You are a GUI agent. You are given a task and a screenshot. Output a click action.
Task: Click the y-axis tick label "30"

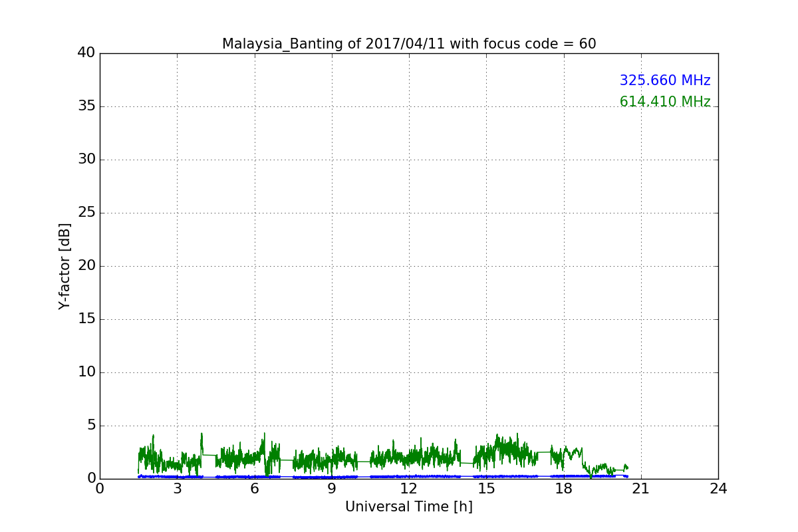tap(86, 160)
